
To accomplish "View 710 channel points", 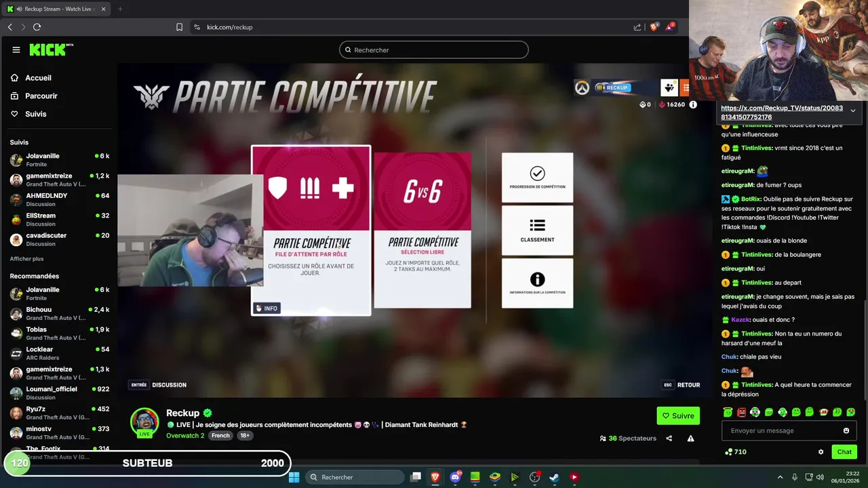I will 735,452.
